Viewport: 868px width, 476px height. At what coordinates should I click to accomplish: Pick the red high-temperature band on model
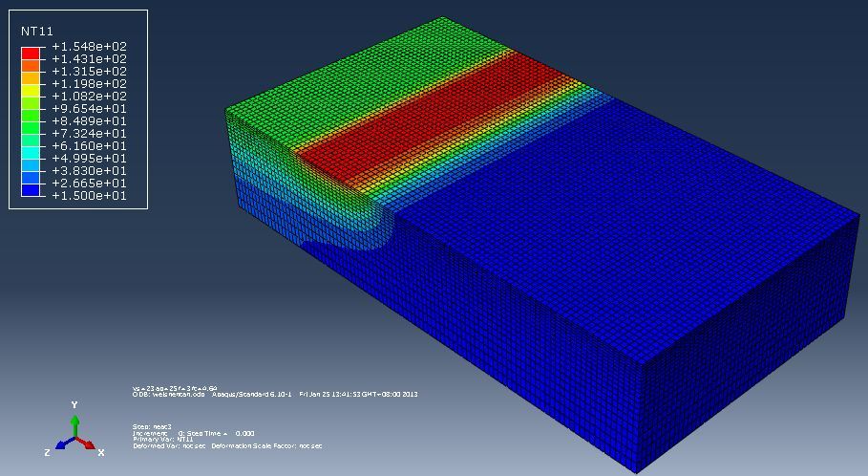(x=430, y=115)
